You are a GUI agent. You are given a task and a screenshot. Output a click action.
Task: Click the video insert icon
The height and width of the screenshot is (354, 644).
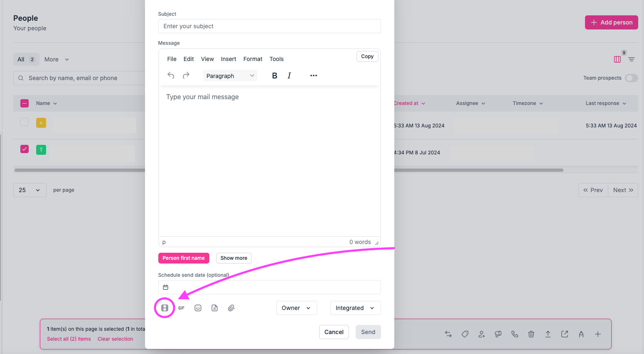pyautogui.click(x=165, y=308)
